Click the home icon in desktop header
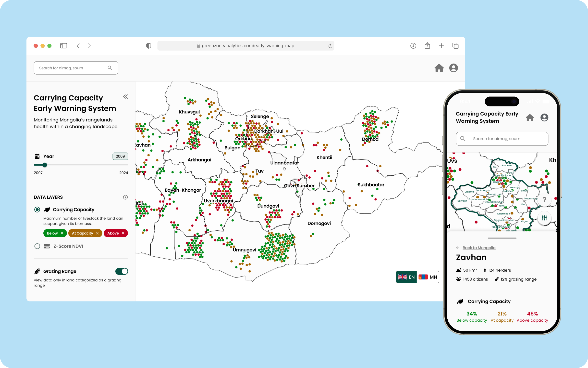The height and width of the screenshot is (368, 588). (439, 68)
